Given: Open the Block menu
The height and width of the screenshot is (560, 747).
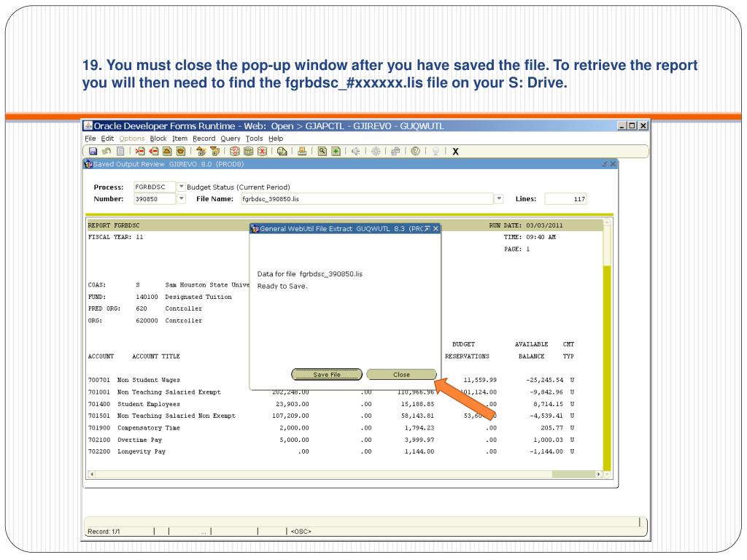Looking at the screenshot, I should [x=158, y=139].
